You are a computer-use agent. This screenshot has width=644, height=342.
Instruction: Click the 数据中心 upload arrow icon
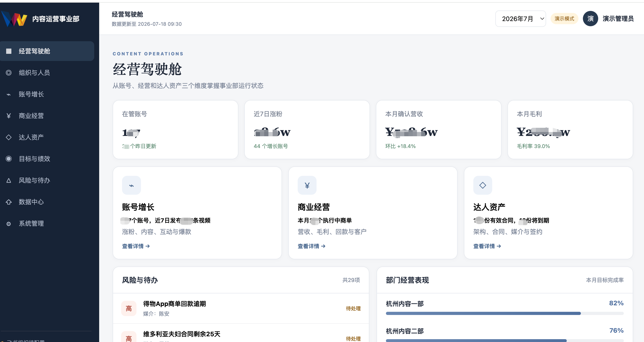click(9, 202)
